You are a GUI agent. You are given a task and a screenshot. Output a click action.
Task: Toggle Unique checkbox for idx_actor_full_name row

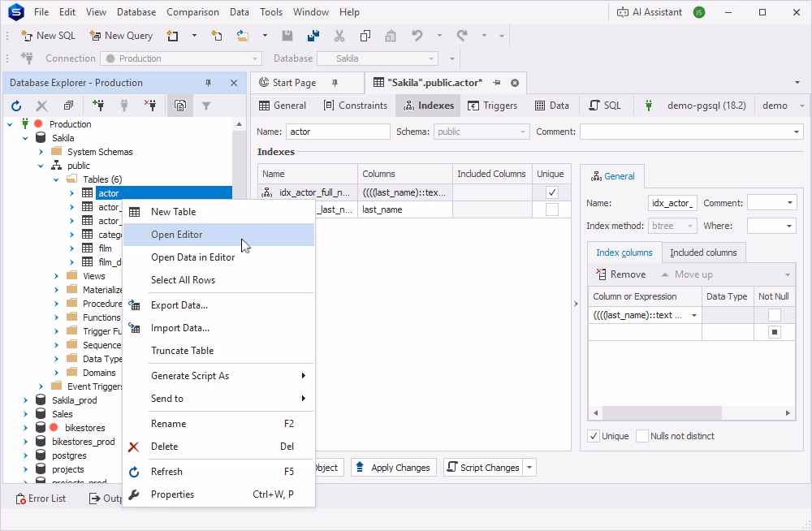click(x=552, y=192)
